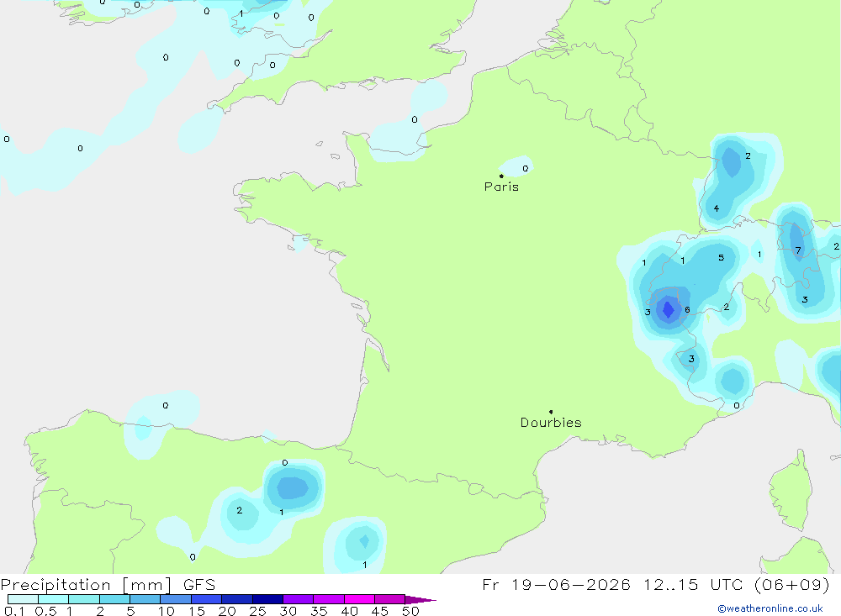This screenshot has width=841, height=616.
Task: Click the purple arrow tip of the legend
Action: point(420,599)
